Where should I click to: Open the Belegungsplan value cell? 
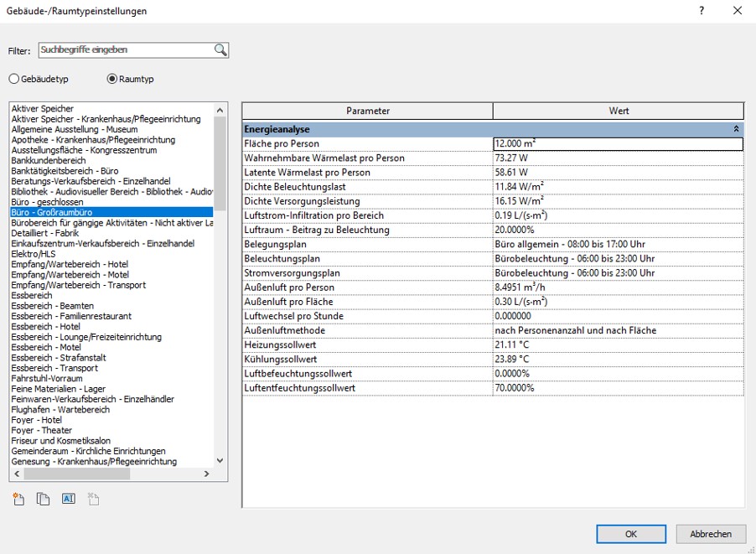pos(618,245)
